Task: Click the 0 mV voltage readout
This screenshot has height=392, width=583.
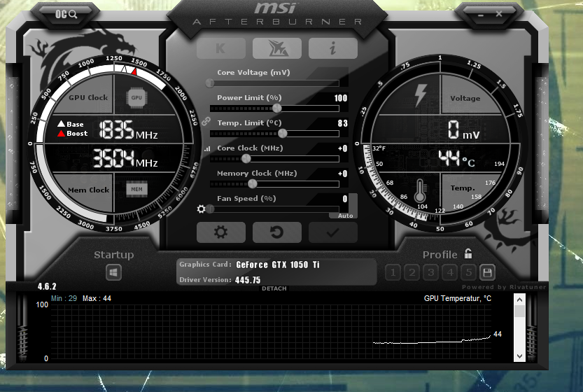Action: click(463, 129)
